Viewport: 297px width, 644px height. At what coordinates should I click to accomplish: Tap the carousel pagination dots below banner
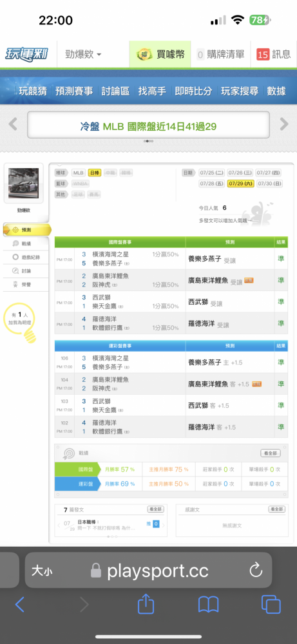148,141
